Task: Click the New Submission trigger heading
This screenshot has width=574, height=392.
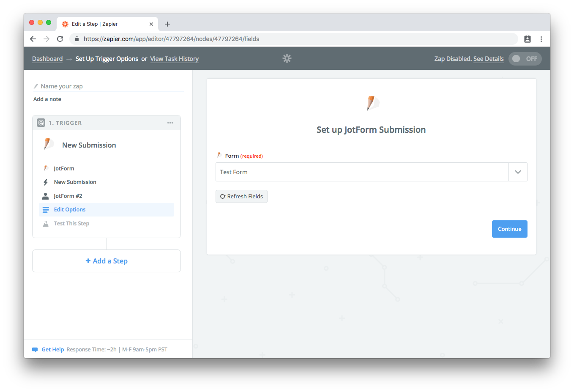Action: [89, 145]
